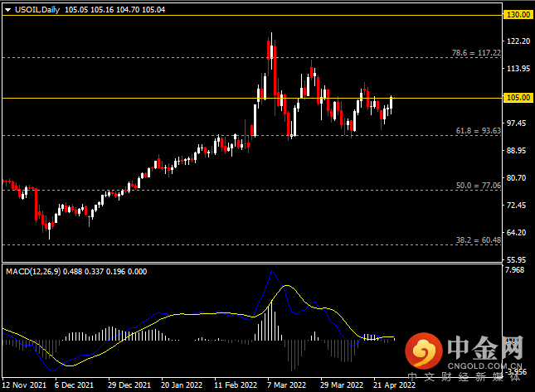The height and width of the screenshot is (392, 535).
Task: Click the CNGOLD orange logo icon
Action: (x=423, y=351)
